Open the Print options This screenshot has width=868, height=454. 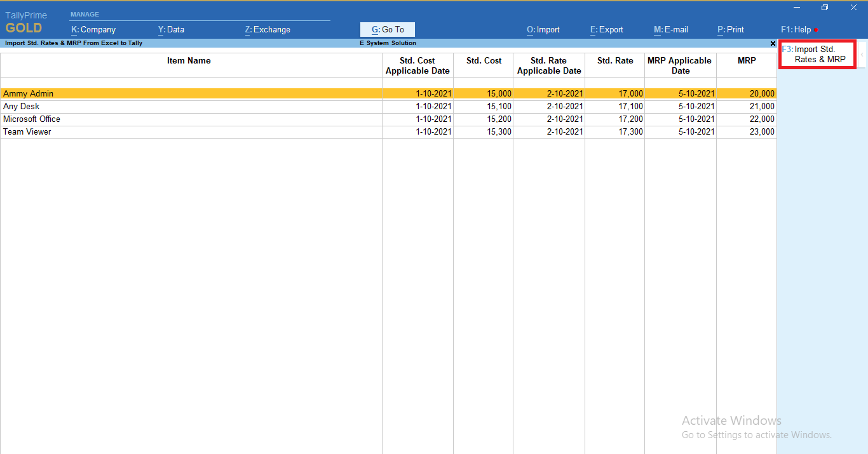pyautogui.click(x=730, y=29)
